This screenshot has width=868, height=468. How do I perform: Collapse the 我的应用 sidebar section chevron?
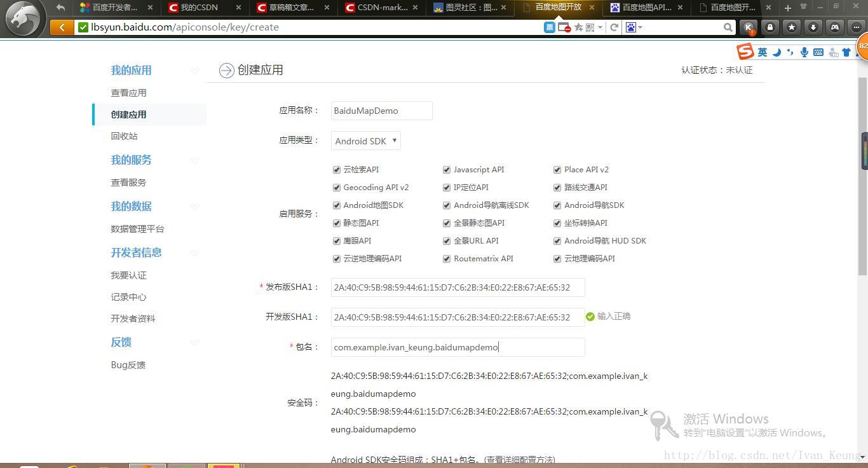point(195,71)
